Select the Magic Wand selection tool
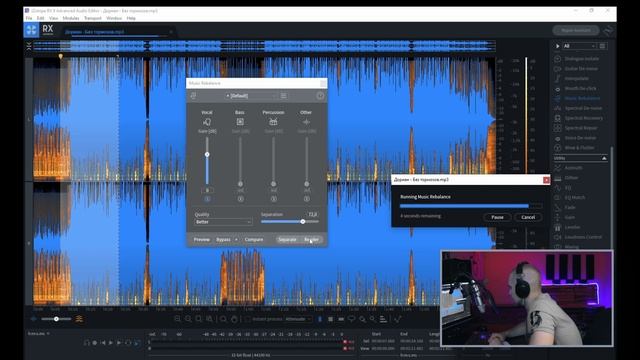 point(372,319)
